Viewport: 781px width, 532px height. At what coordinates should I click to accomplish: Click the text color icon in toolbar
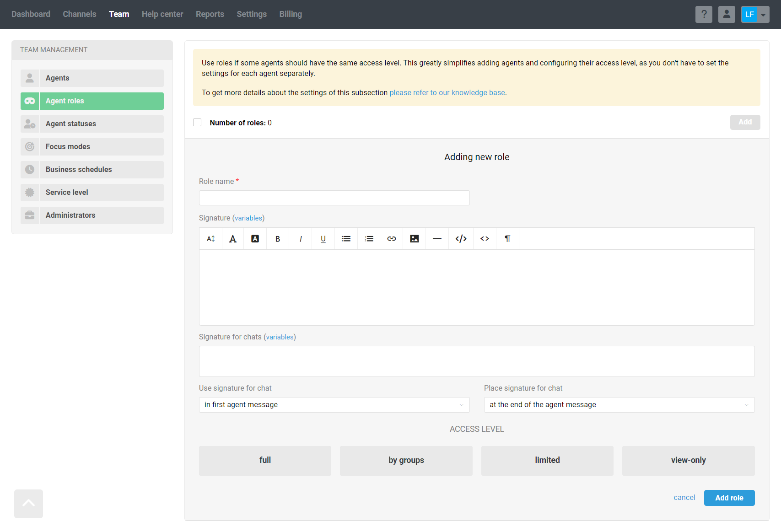[233, 239]
